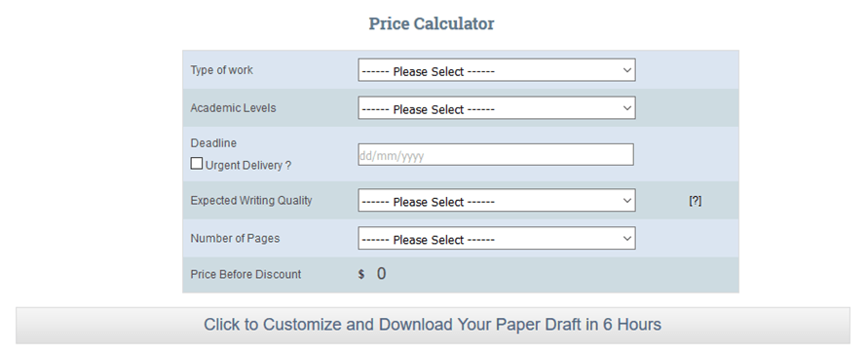Image resolution: width=868 pixels, height=356 pixels.
Task: Expand the Academic Levels select box
Action: click(x=497, y=108)
